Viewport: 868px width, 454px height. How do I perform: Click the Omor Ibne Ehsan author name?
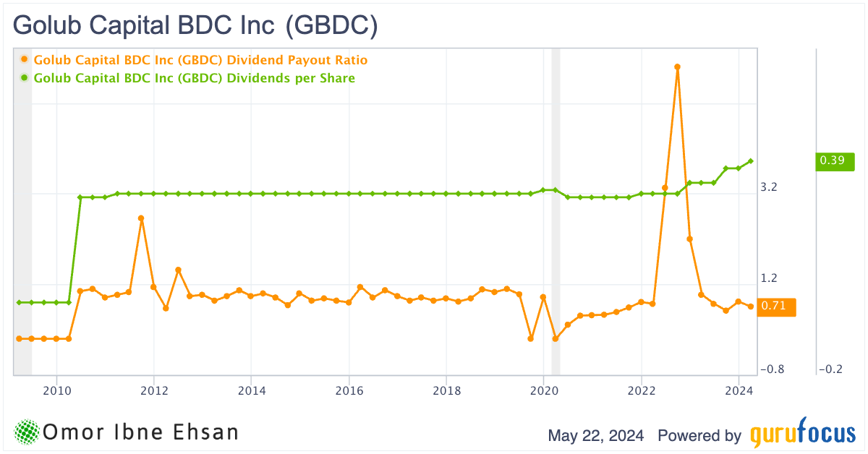pyautogui.click(x=141, y=432)
